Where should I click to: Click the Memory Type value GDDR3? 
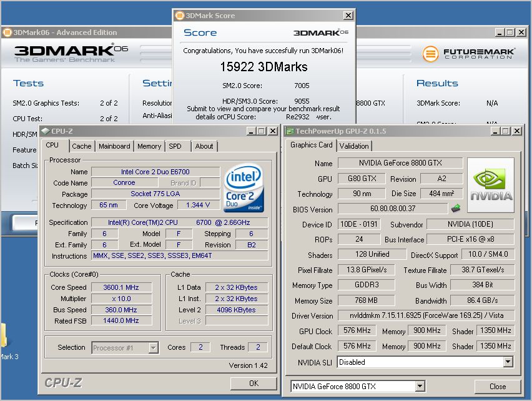click(x=366, y=285)
